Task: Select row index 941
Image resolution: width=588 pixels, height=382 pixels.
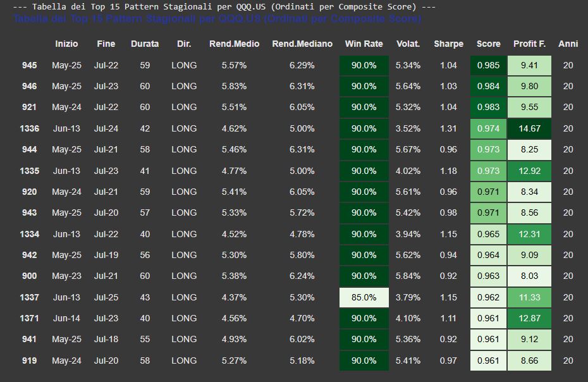Action: pos(29,339)
